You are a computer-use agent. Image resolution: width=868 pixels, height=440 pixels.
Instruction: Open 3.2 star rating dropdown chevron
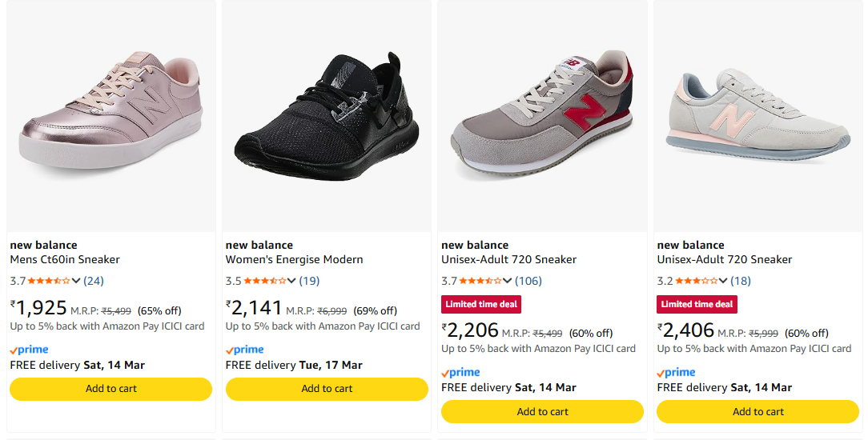(x=723, y=281)
